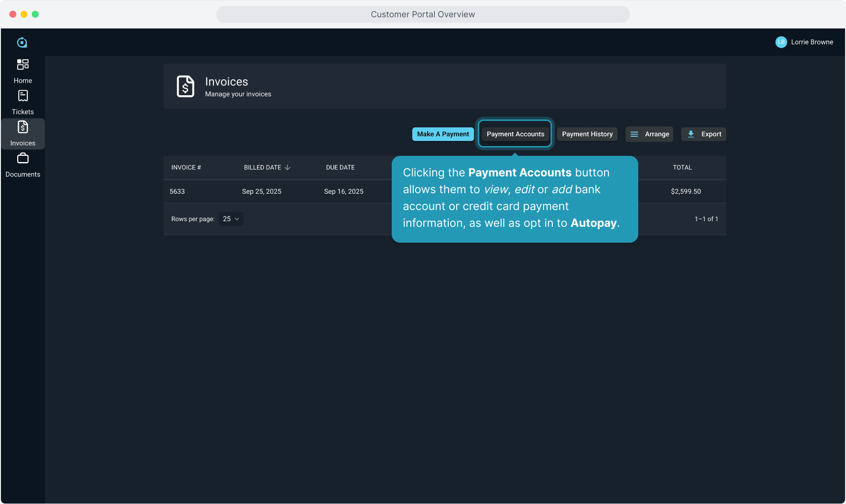Open the Tickets sidebar icon
The image size is (846, 504).
tap(22, 96)
